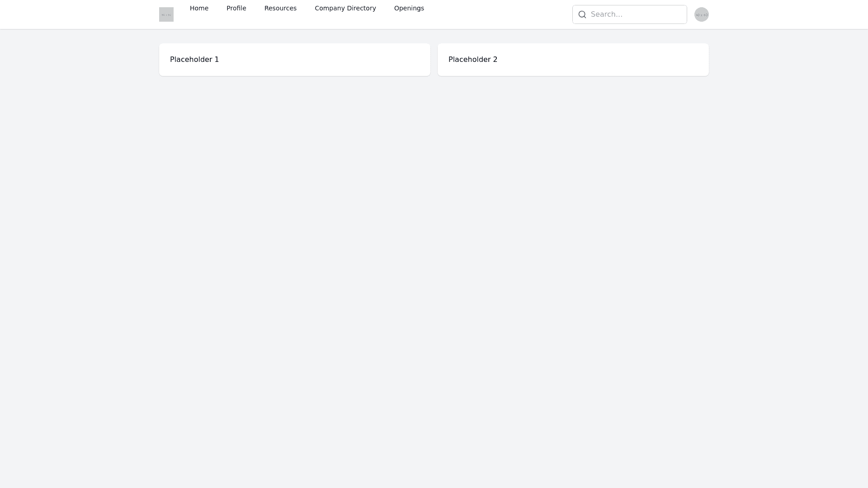868x488 pixels.
Task: Select the Placeholder 2 card
Action: [x=573, y=59]
